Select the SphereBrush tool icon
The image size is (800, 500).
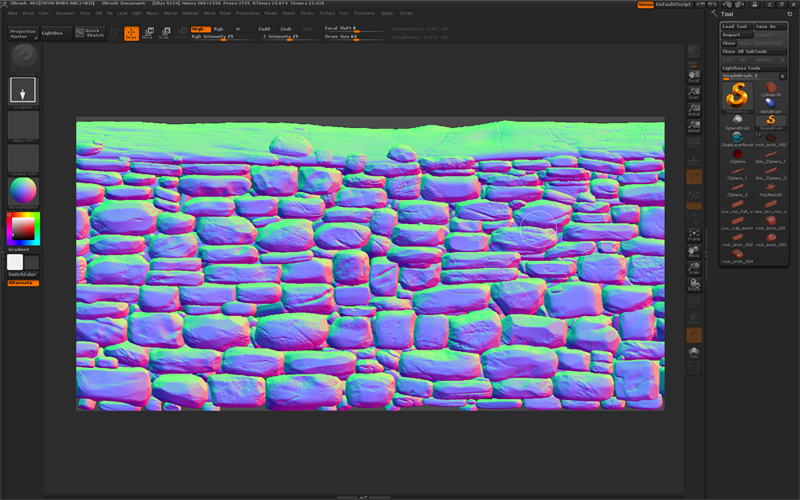(737, 120)
